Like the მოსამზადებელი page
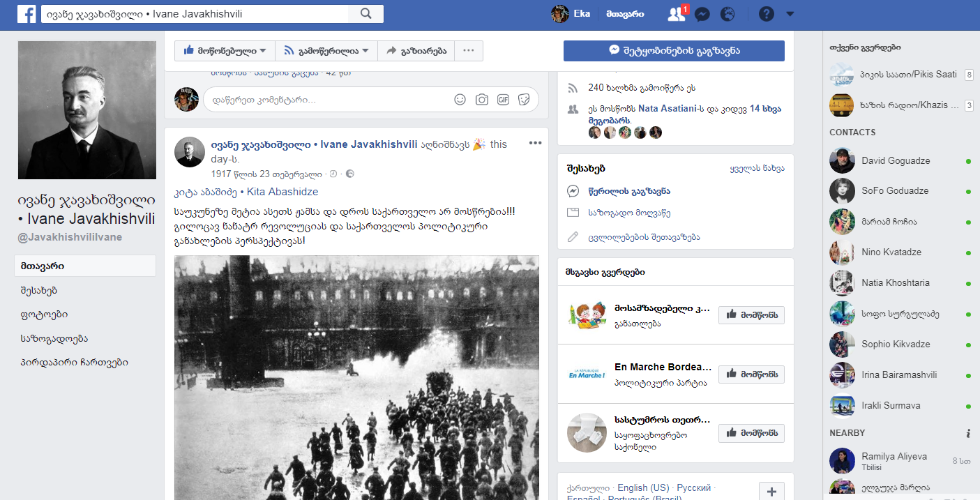 point(751,315)
